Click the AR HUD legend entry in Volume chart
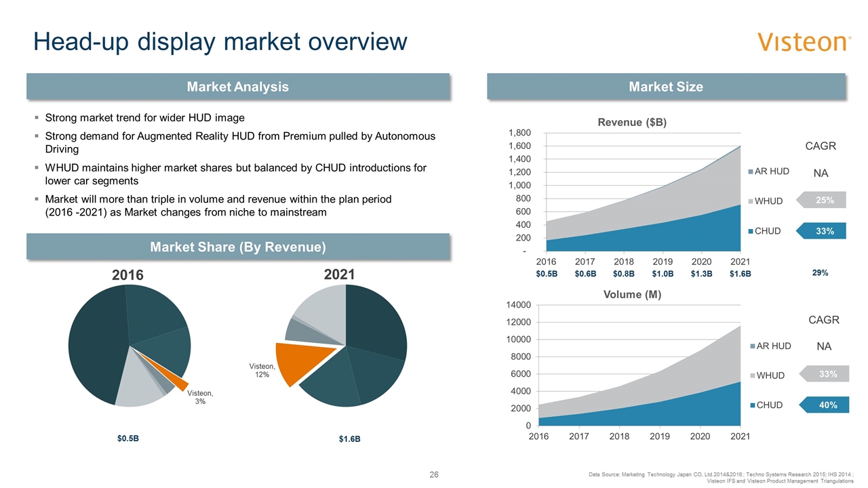Screen dimensions: 868x488 770,346
